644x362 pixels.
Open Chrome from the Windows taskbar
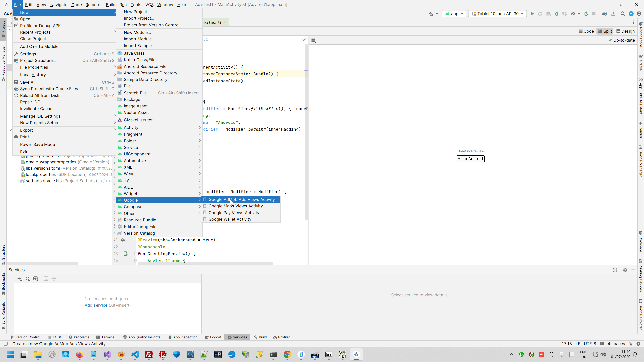tap(287, 354)
